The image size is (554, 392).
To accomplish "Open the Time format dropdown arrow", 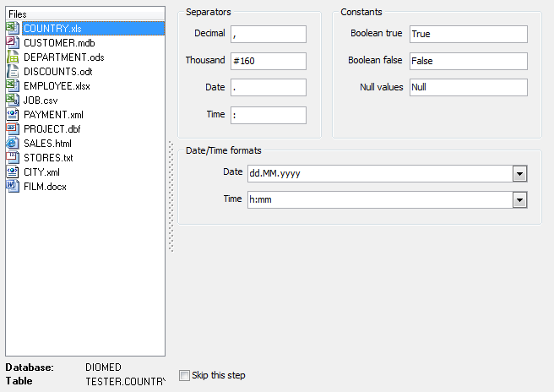I will coord(519,200).
